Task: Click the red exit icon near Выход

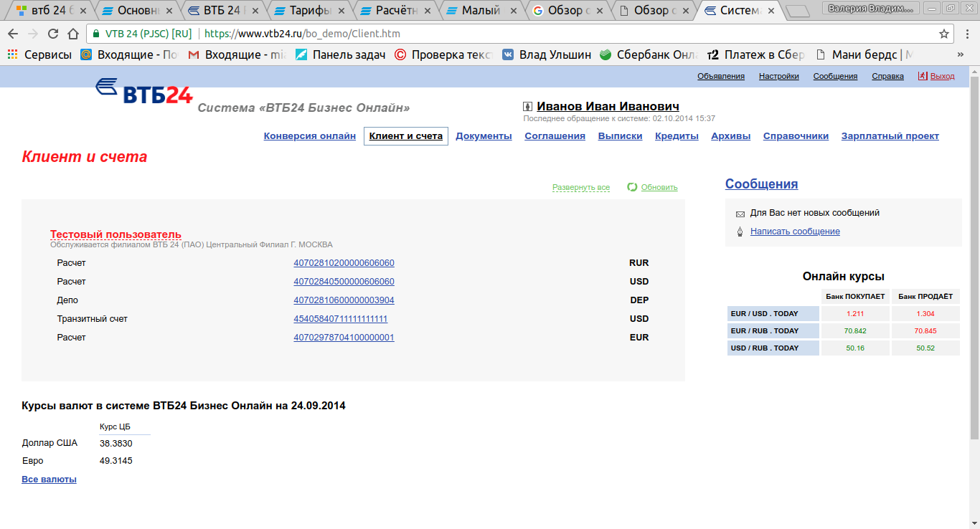Action: click(x=923, y=76)
